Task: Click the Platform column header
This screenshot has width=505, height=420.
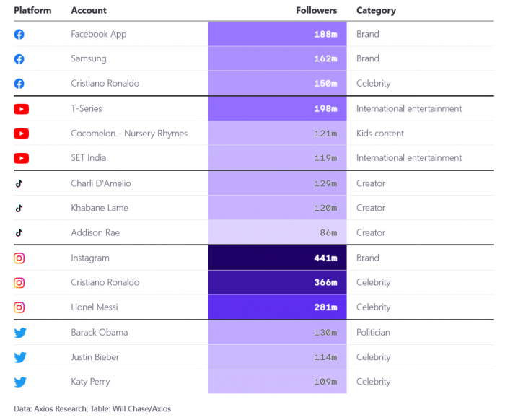Action: click(32, 11)
